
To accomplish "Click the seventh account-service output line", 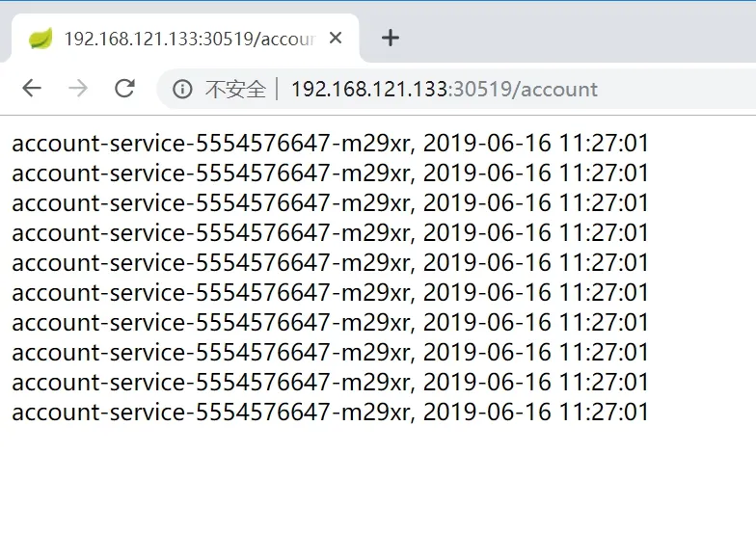I will click(x=330, y=323).
